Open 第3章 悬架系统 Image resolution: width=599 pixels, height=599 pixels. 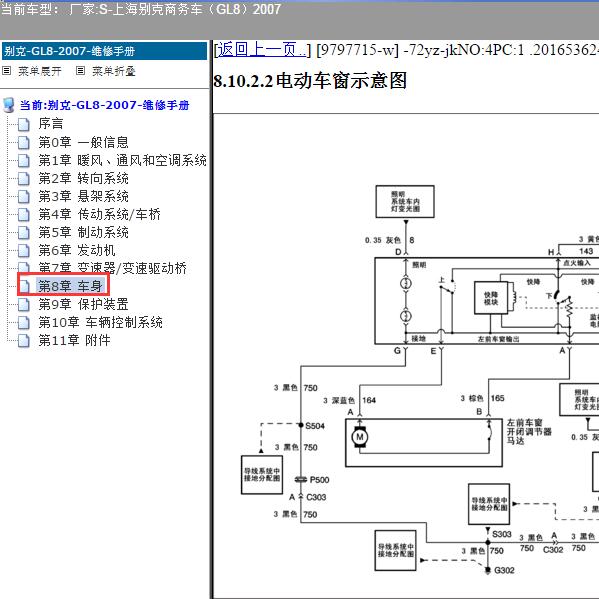(x=83, y=196)
